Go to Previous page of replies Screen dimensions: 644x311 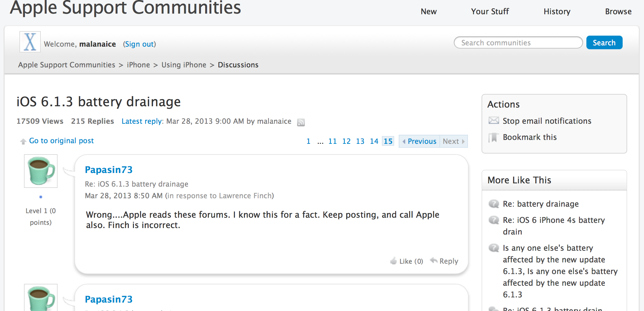[x=419, y=141]
